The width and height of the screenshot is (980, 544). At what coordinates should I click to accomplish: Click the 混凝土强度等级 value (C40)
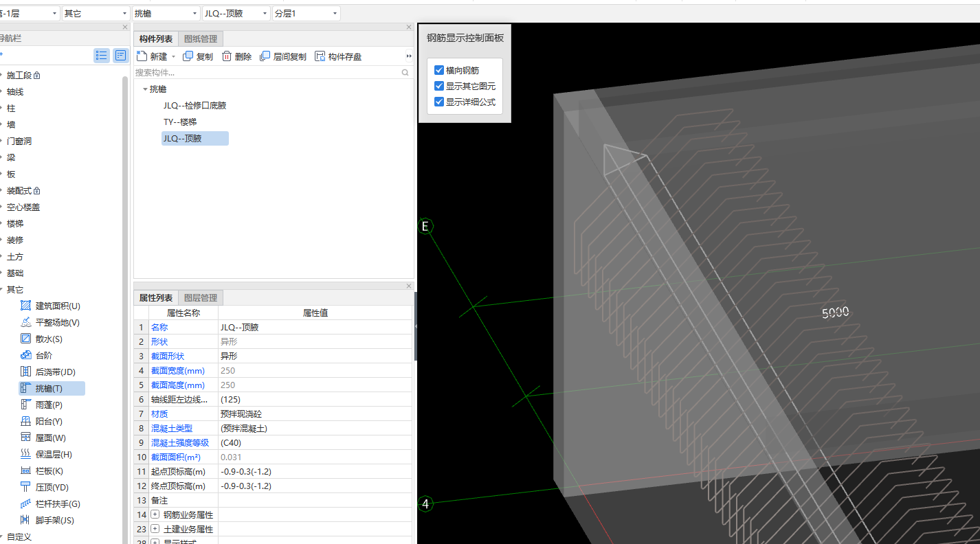click(x=315, y=443)
